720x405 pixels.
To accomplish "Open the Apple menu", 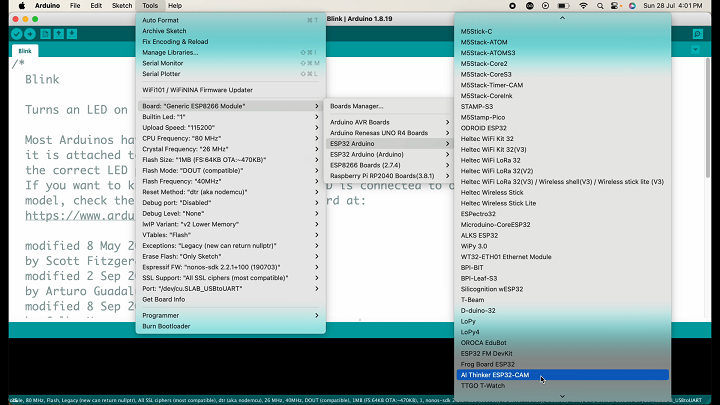I will 22,6.
